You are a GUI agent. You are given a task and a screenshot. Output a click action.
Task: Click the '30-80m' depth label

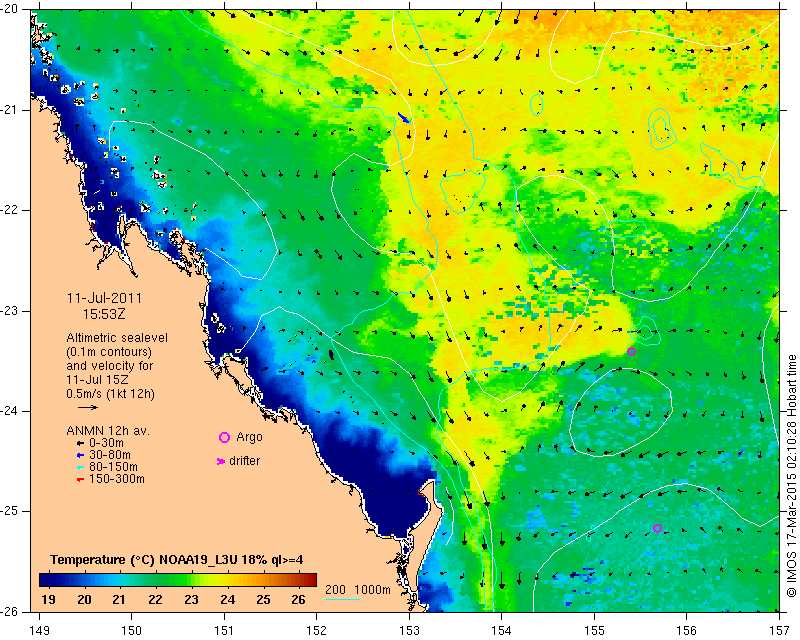click(x=110, y=455)
